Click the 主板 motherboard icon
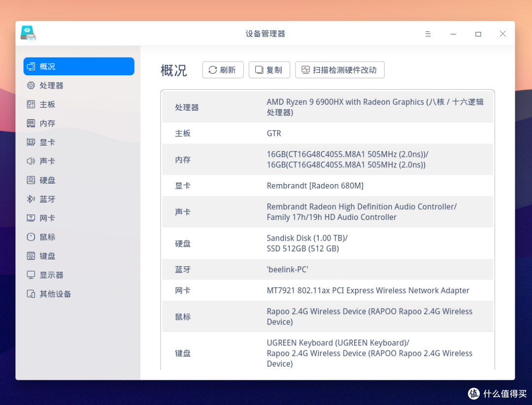 pos(31,104)
